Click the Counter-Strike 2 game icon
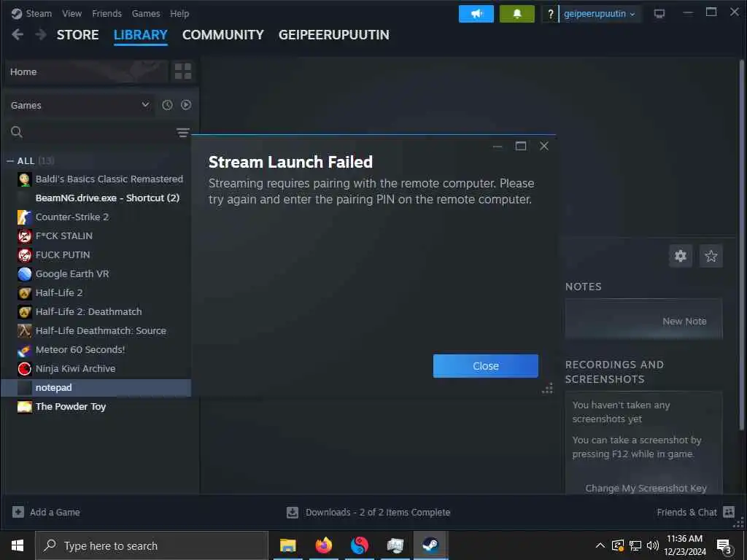The image size is (747, 560). pos(25,217)
